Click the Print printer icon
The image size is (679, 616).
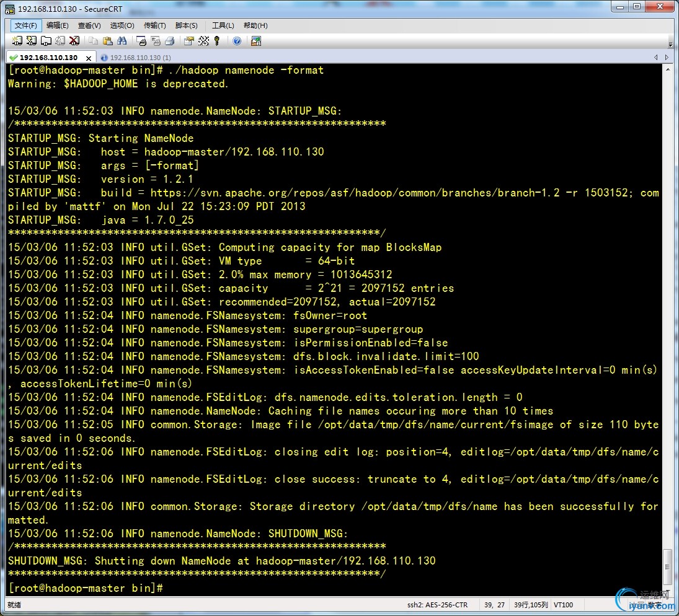pyautogui.click(x=170, y=41)
